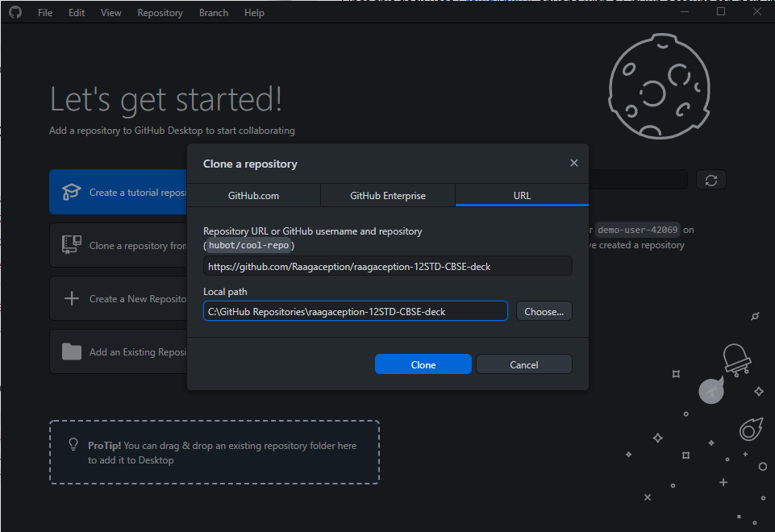Open the Branch menu
The width and height of the screenshot is (775, 532).
coord(214,13)
